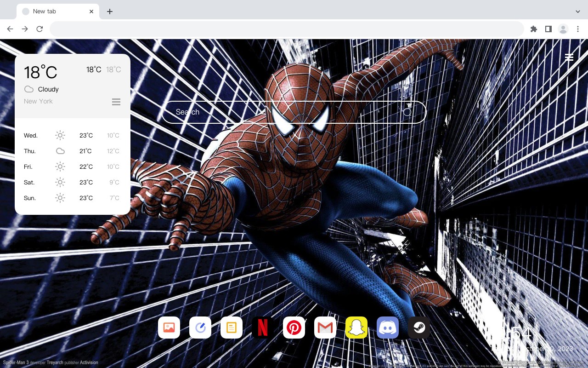The width and height of the screenshot is (588, 368).
Task: Click the 9°C low for Saturday
Action: click(114, 182)
